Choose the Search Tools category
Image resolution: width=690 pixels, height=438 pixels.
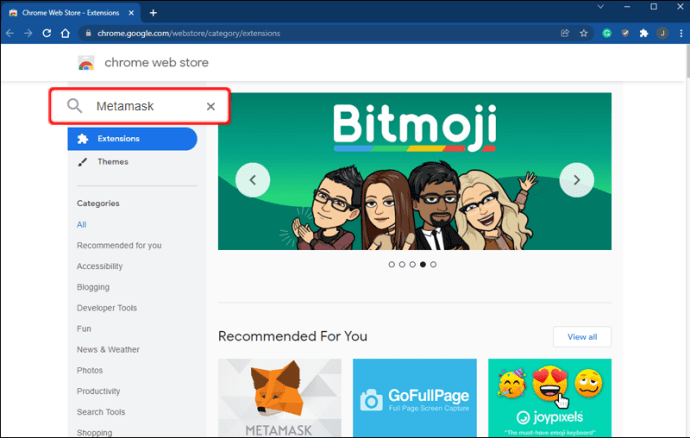[101, 412]
